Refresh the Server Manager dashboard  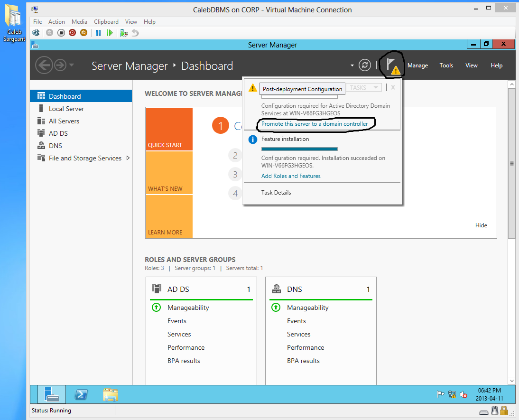[x=365, y=65]
